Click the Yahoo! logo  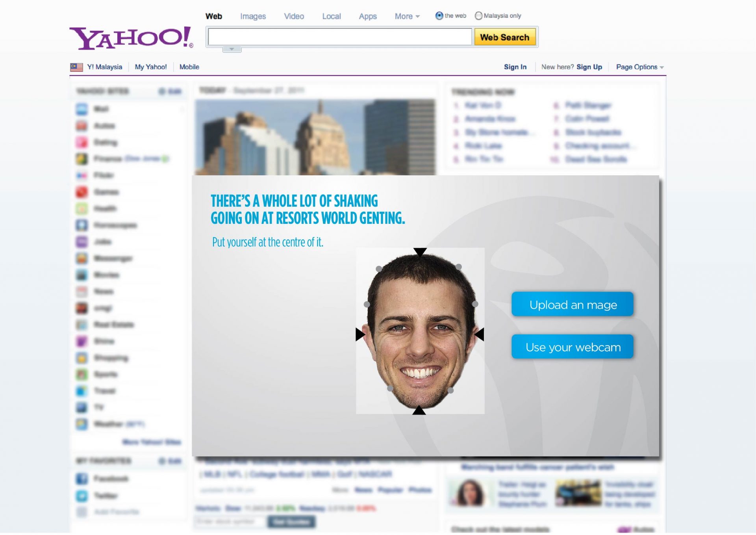(131, 38)
